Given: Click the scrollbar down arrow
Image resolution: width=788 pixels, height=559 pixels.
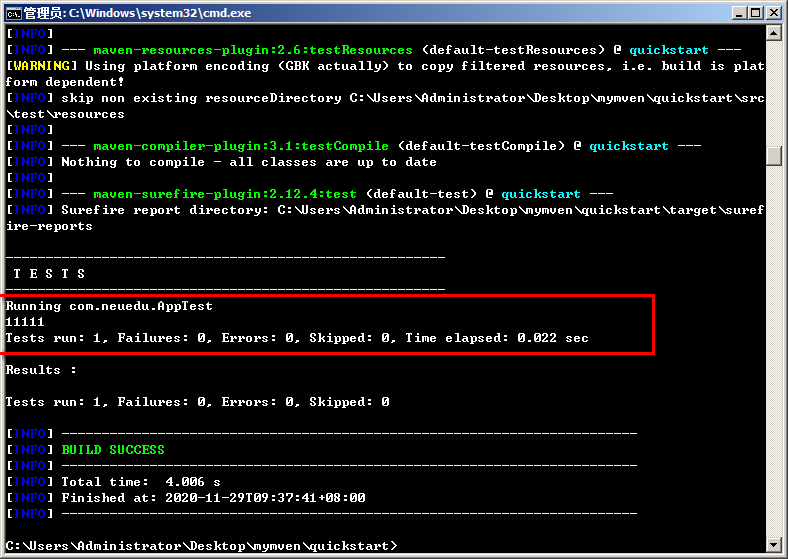Looking at the screenshot, I should point(774,544).
